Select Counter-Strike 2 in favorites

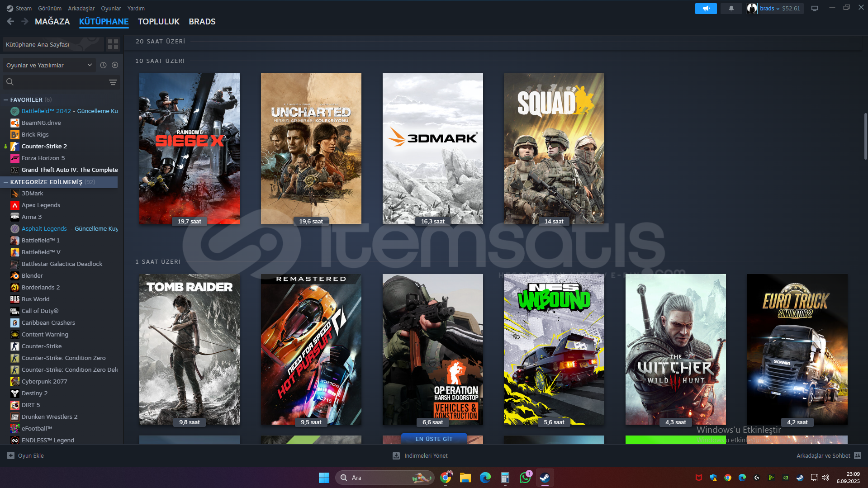click(x=44, y=146)
